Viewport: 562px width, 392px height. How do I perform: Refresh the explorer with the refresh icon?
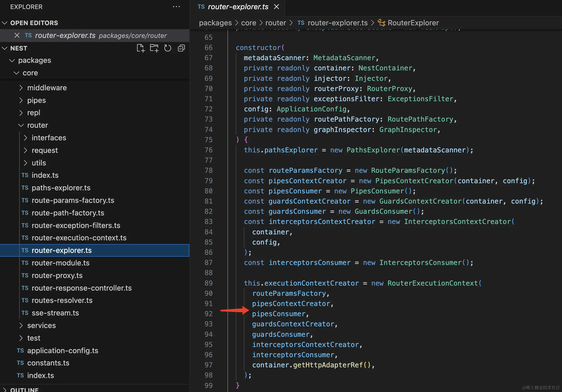tap(168, 48)
